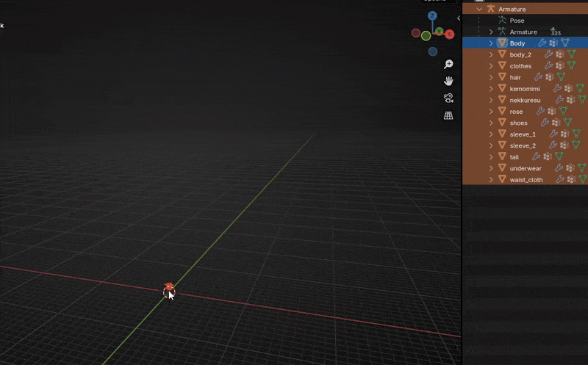This screenshot has height=365, width=588.
Task: Click the wrench icon on the waist_cloth row
Action: (559, 179)
